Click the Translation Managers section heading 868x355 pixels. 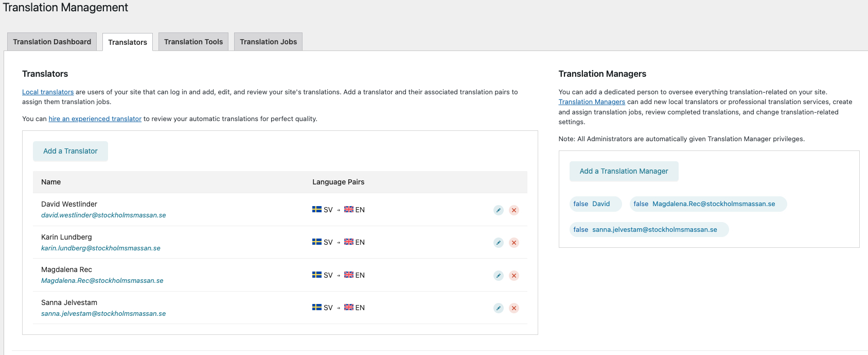pos(602,74)
